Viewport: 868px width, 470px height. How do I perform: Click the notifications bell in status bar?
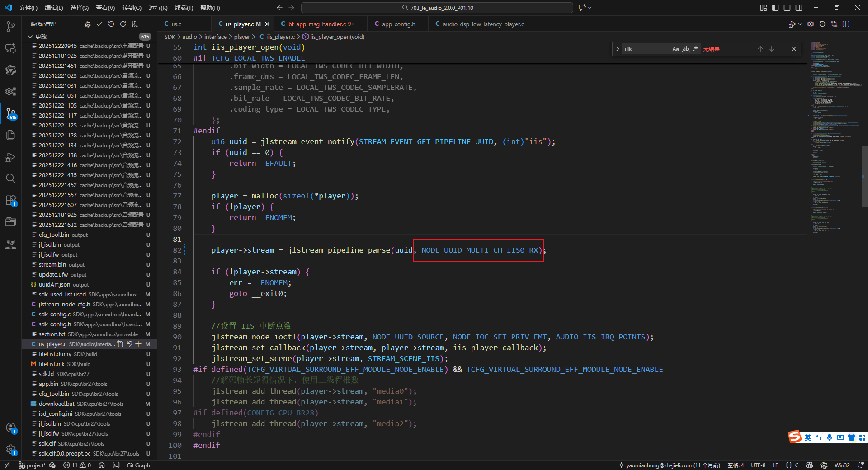[x=861, y=465]
